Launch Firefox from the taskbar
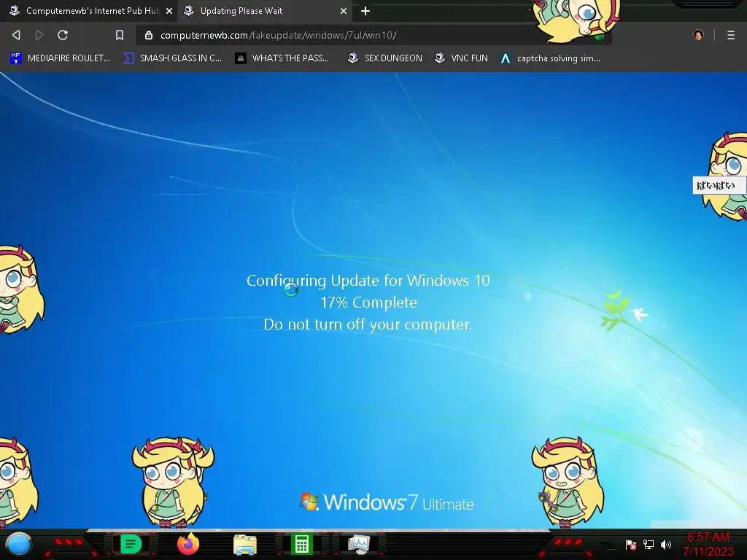 (188, 544)
